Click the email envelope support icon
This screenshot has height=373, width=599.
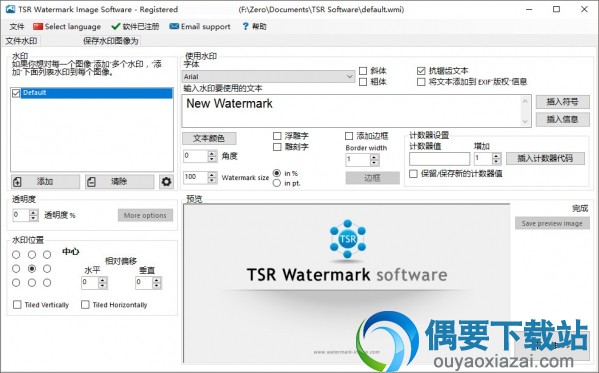pyautogui.click(x=174, y=26)
